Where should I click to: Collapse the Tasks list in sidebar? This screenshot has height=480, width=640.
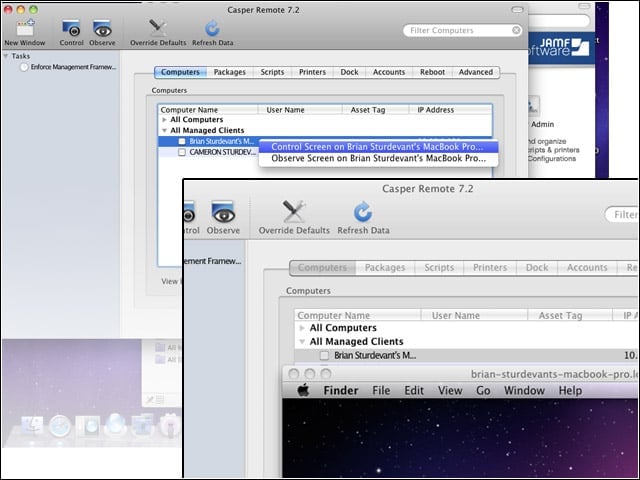click(6, 56)
